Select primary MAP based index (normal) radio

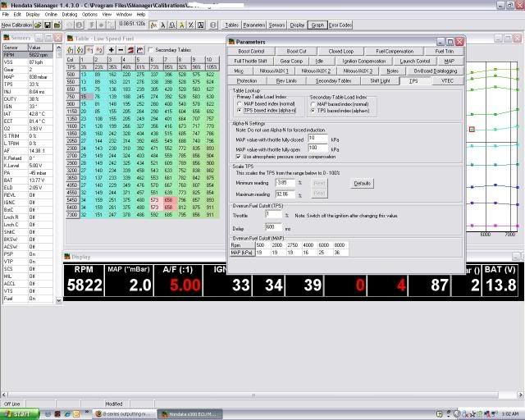[239, 104]
